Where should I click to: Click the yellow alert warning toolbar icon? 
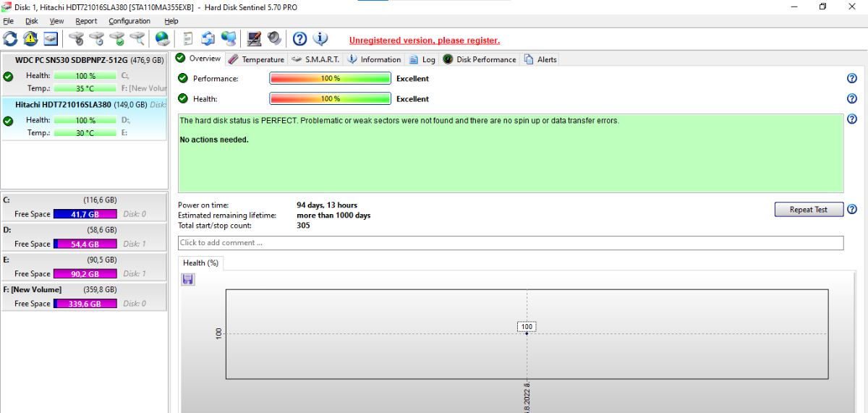(x=30, y=39)
